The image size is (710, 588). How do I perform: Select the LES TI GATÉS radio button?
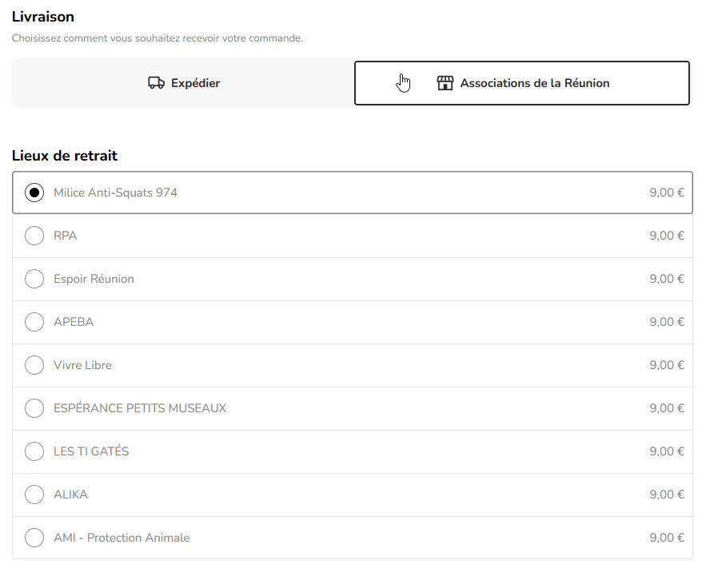(x=34, y=451)
